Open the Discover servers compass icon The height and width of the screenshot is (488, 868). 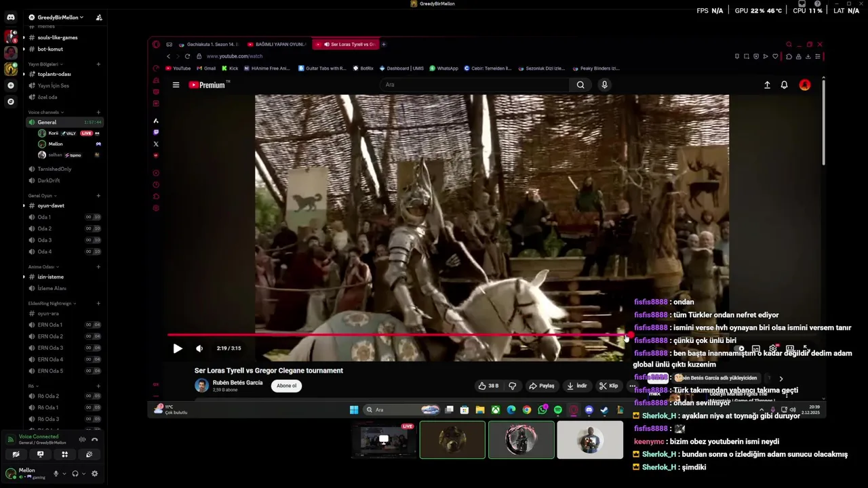pyautogui.click(x=10, y=102)
